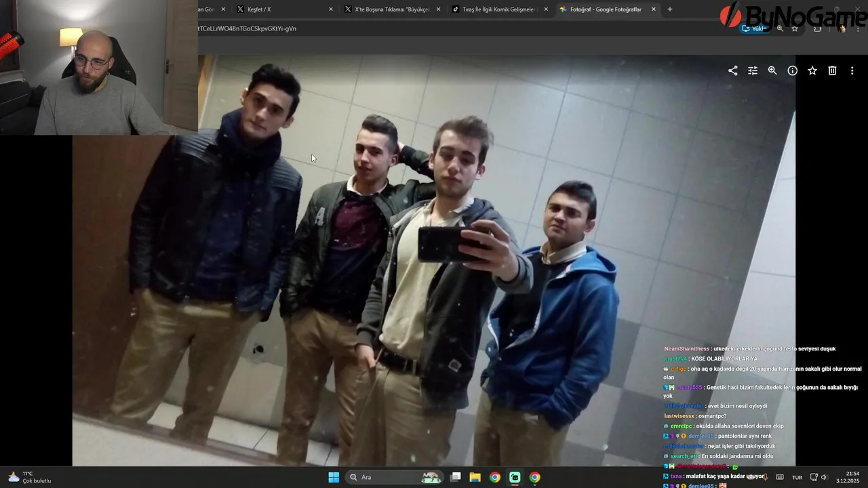Mark the photo as favorite with star
Screen dimensions: 868x488
pyautogui.click(x=812, y=70)
